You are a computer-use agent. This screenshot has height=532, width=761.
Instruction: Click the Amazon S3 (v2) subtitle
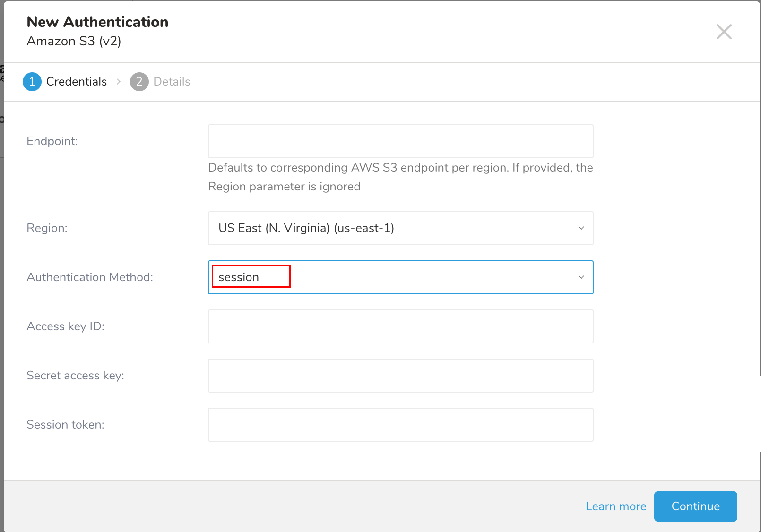pos(74,42)
